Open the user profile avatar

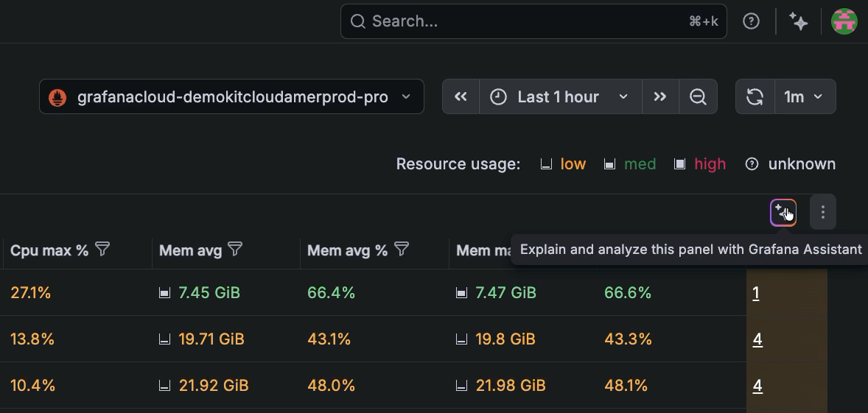coord(844,21)
